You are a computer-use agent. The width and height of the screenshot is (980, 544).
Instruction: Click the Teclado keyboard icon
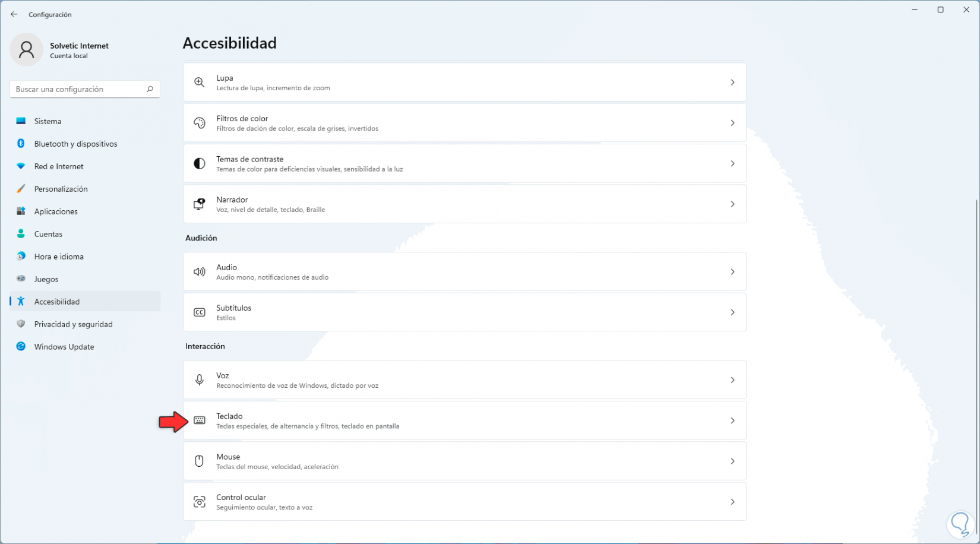(x=200, y=420)
